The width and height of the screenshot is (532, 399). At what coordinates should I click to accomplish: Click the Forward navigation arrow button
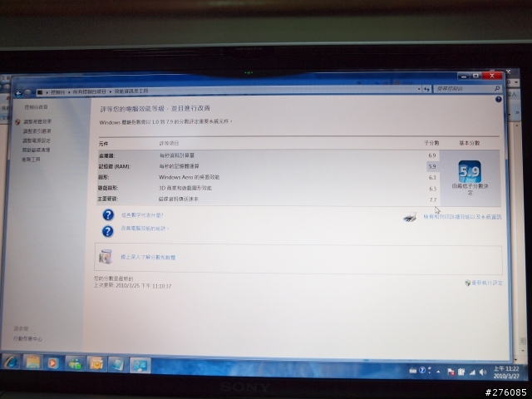pyautogui.click(x=27, y=92)
